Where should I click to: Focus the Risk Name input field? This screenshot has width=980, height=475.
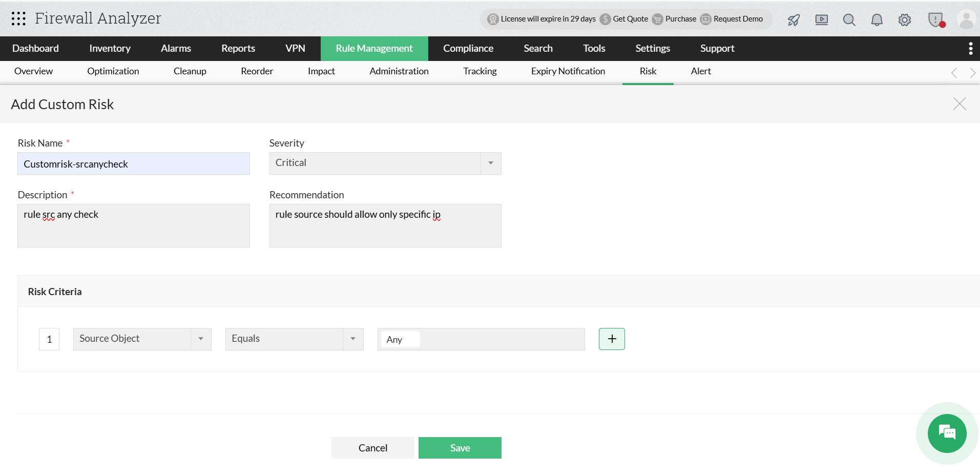(x=134, y=163)
